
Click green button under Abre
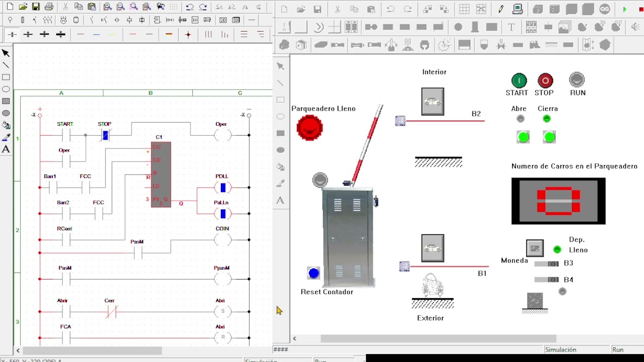tap(523, 137)
